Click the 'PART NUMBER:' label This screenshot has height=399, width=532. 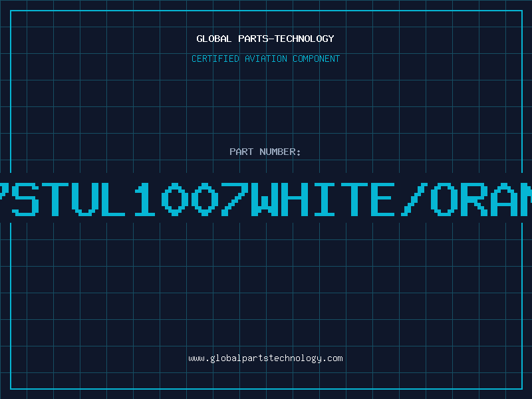265,152
